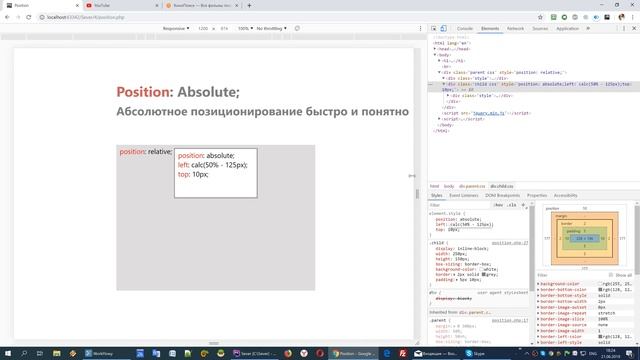Screen dimensions: 640x360
Task: Select div.parent.css in the breadcrumb
Action: (472, 186)
